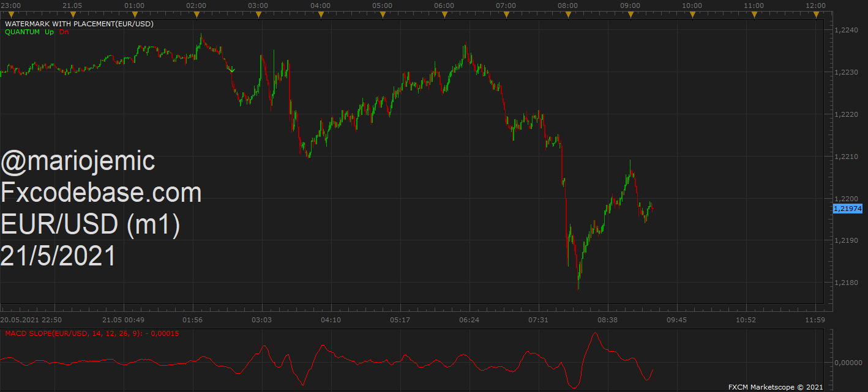Select the 1,2220 price level label

pyautogui.click(x=847, y=114)
